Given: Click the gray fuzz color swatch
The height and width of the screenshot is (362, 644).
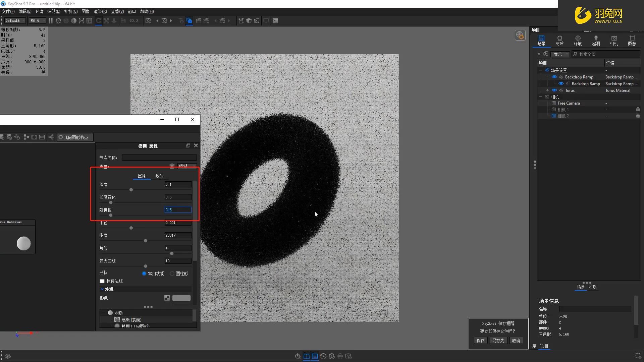Looking at the screenshot, I should 181,298.
